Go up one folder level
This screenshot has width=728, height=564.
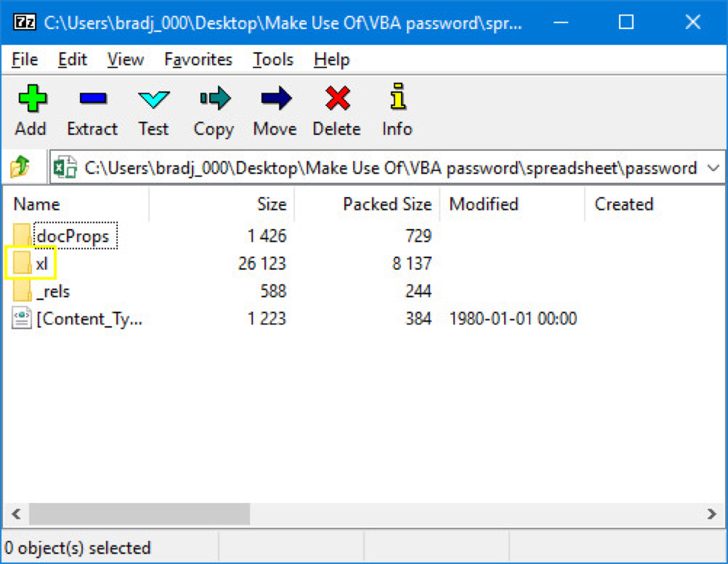pyautogui.click(x=20, y=168)
